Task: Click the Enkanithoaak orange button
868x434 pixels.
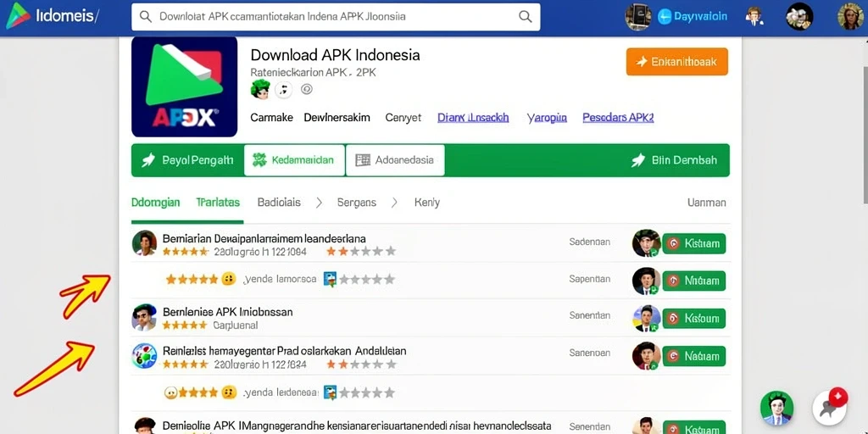Action: coord(677,61)
